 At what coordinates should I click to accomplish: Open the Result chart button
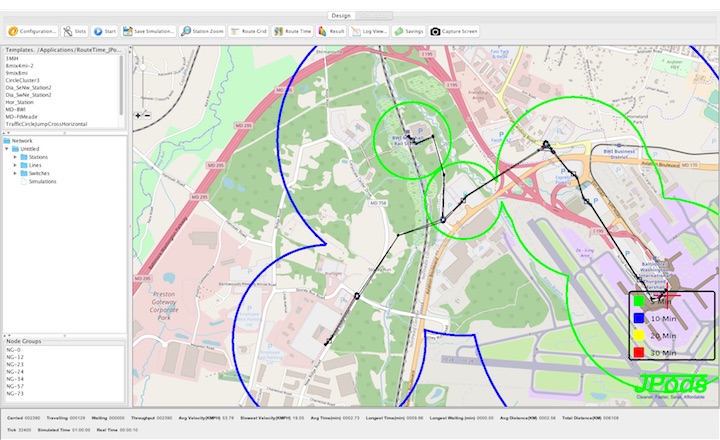(331, 31)
